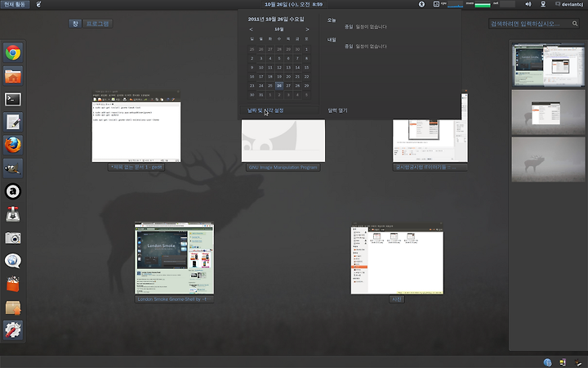Click the blue globe tray icon
The width and height of the screenshot is (588, 368).
[x=547, y=362]
